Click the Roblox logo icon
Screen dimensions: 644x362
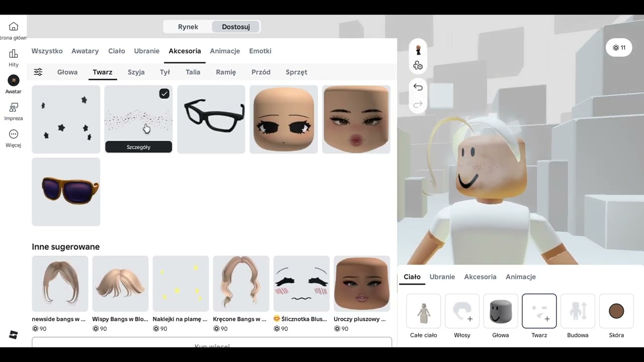14,335
